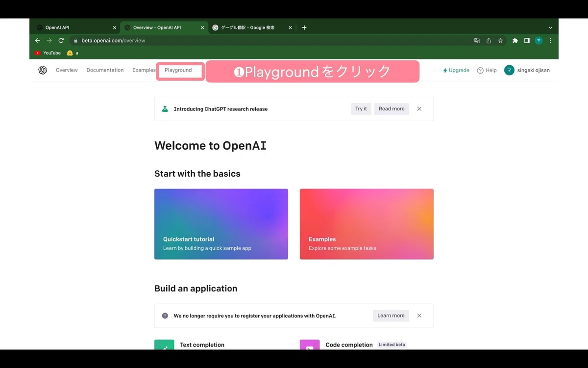This screenshot has width=588, height=368.
Task: Click the OpenAI logo in the header
Action: [x=43, y=70]
